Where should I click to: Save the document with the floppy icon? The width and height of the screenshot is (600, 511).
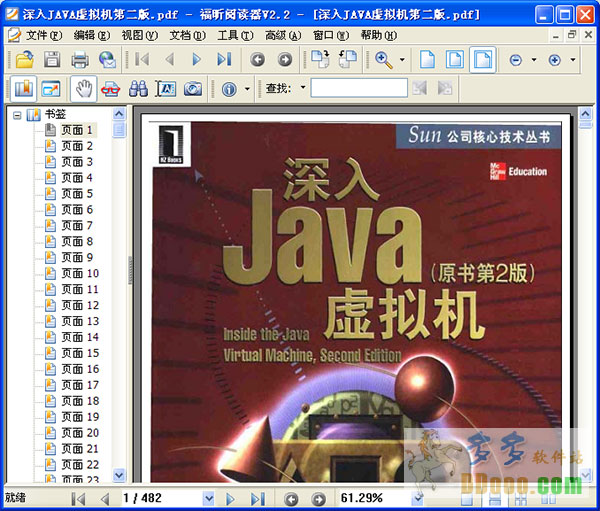click(x=52, y=60)
